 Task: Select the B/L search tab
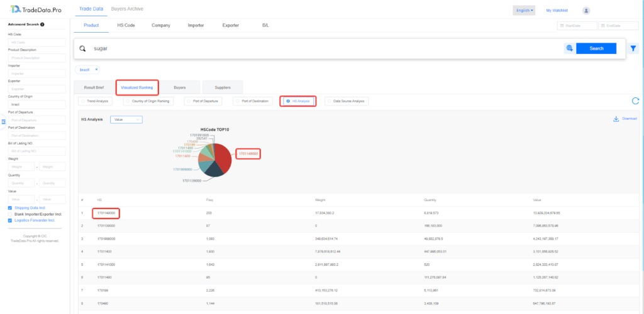pos(266,25)
